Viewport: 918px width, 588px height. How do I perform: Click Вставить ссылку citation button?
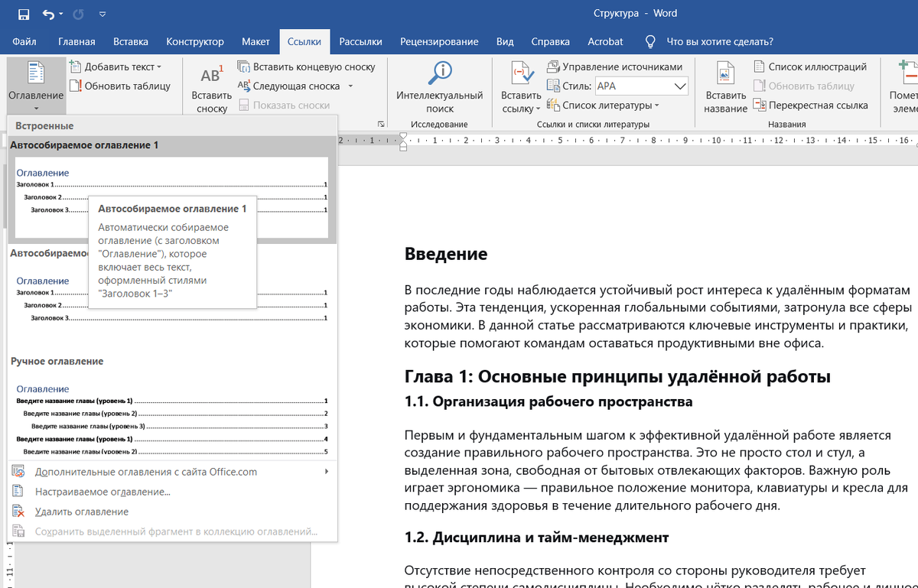pyautogui.click(x=521, y=87)
